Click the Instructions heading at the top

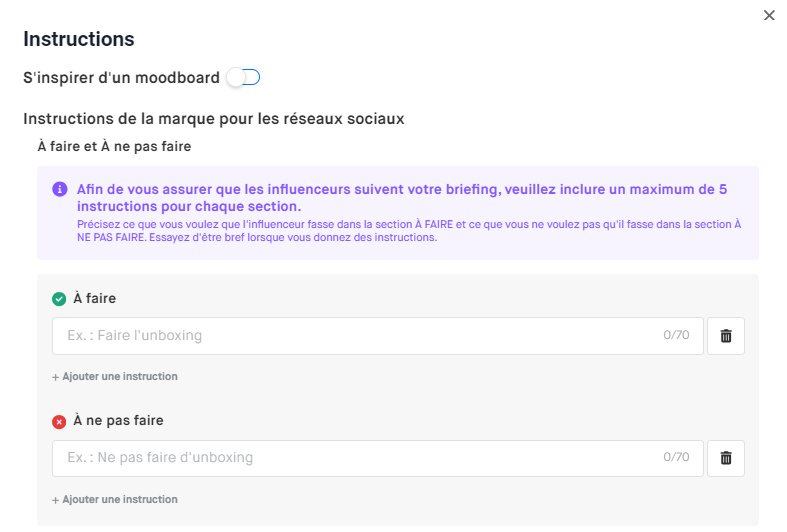click(x=79, y=40)
